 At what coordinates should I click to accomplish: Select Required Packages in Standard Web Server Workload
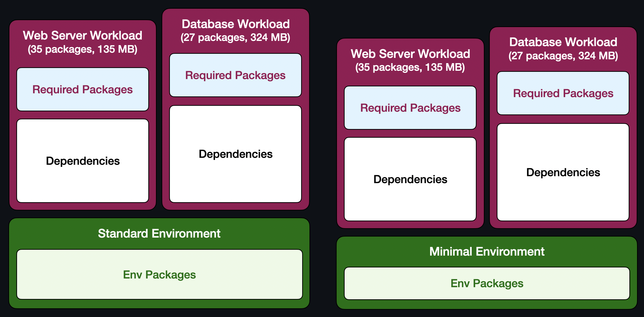pyautogui.click(x=83, y=89)
